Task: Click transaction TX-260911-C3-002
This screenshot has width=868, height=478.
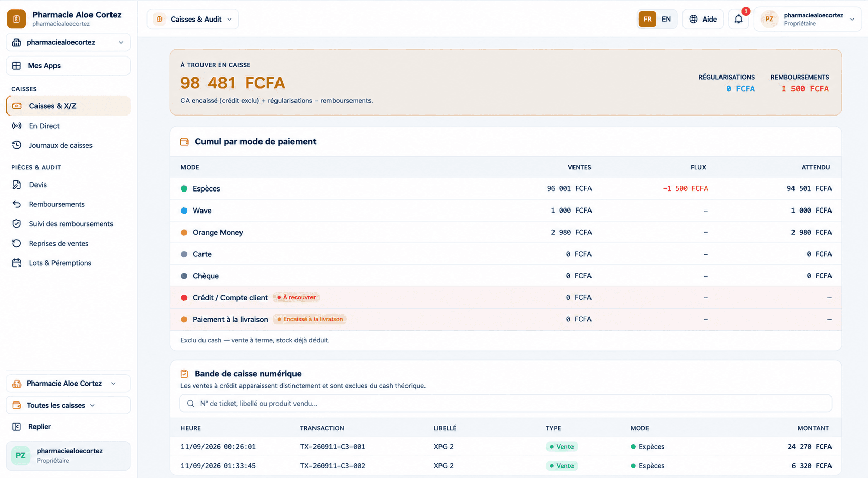Action: tap(333, 466)
